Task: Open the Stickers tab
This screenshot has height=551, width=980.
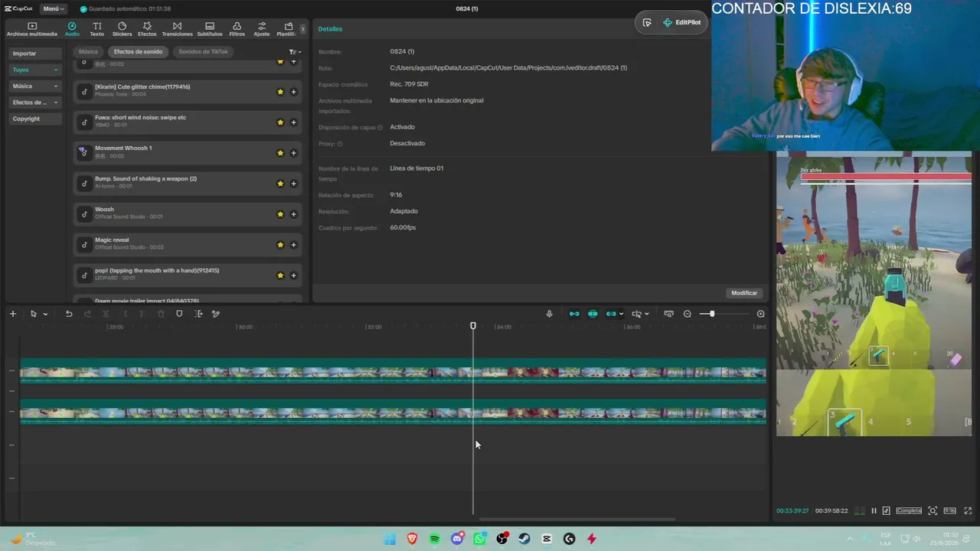Action: coord(122,29)
